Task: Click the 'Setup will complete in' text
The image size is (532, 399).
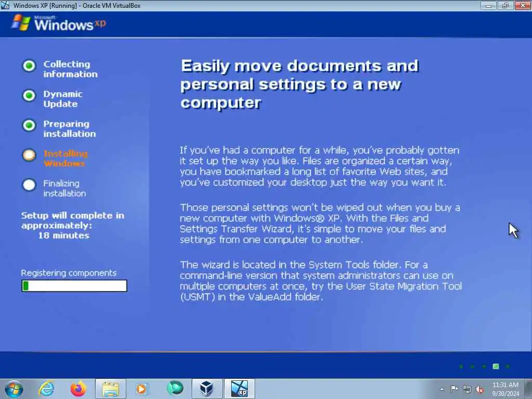Action: pyautogui.click(x=73, y=216)
